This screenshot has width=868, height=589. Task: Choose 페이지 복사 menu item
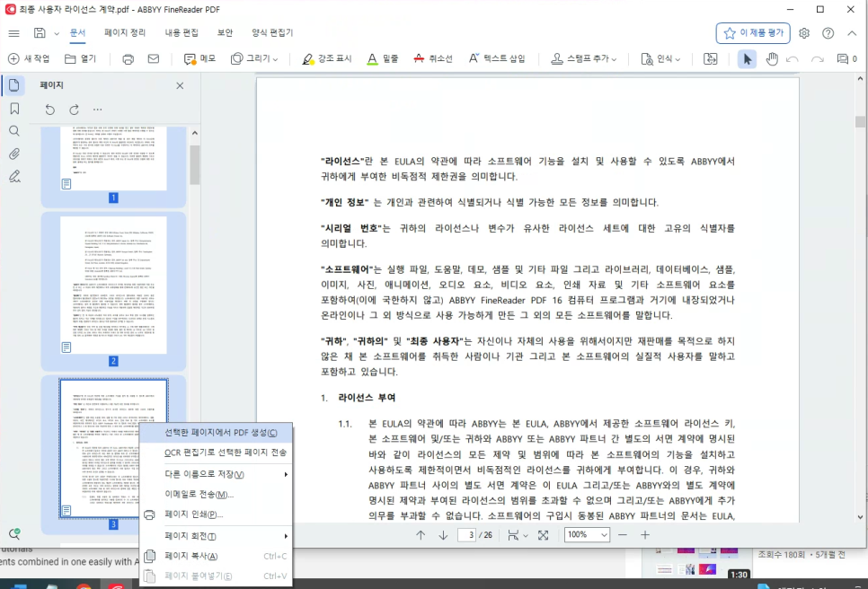[x=216, y=557]
